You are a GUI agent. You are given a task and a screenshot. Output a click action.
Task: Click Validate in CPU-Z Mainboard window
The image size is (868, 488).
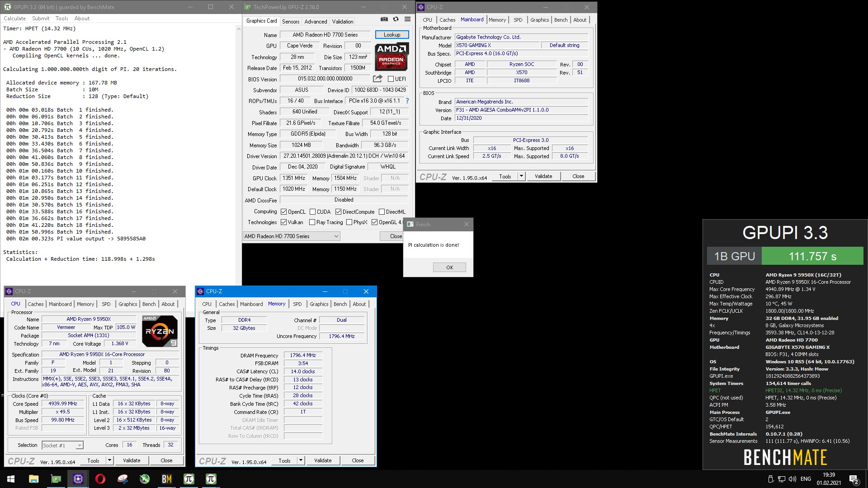[543, 176]
